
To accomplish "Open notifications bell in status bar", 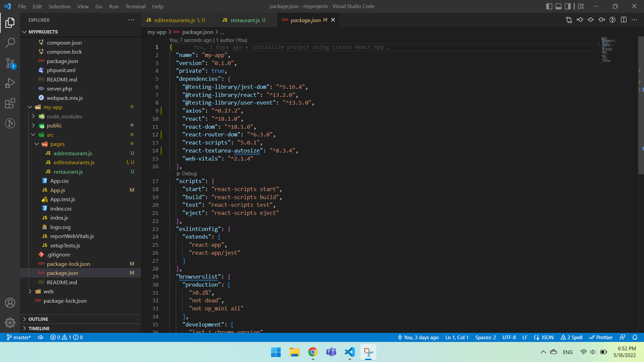I will (x=635, y=337).
